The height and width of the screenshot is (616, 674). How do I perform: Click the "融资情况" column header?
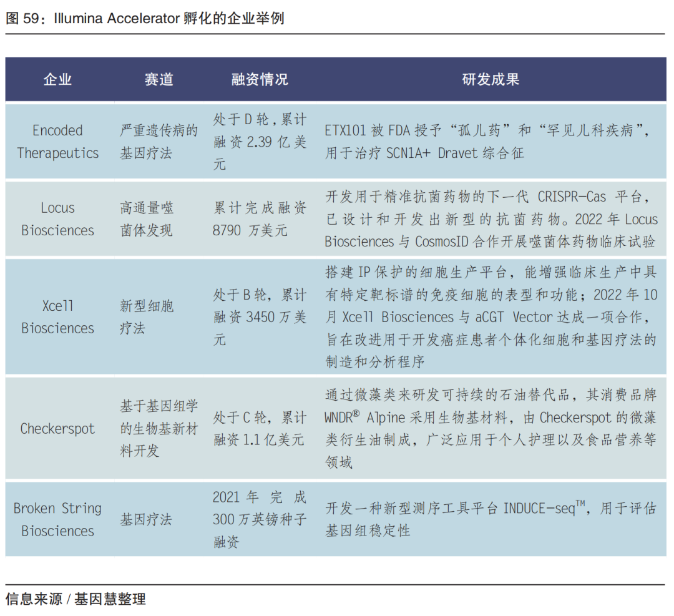pos(260,79)
